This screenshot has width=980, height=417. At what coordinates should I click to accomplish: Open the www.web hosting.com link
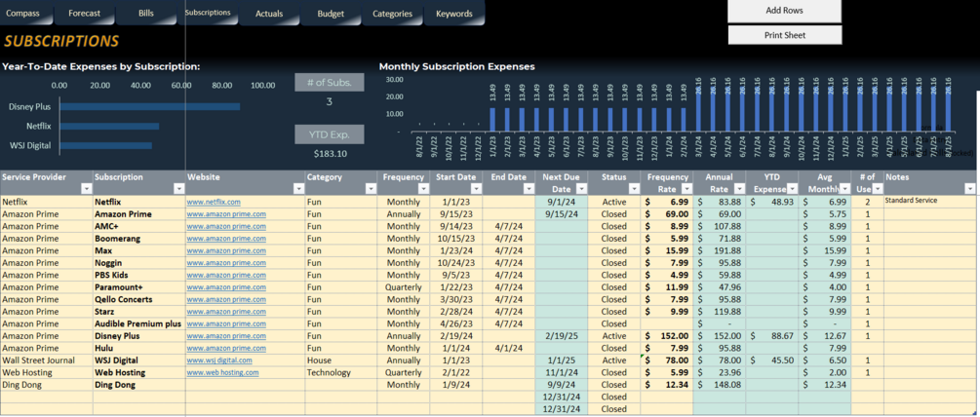pyautogui.click(x=222, y=373)
